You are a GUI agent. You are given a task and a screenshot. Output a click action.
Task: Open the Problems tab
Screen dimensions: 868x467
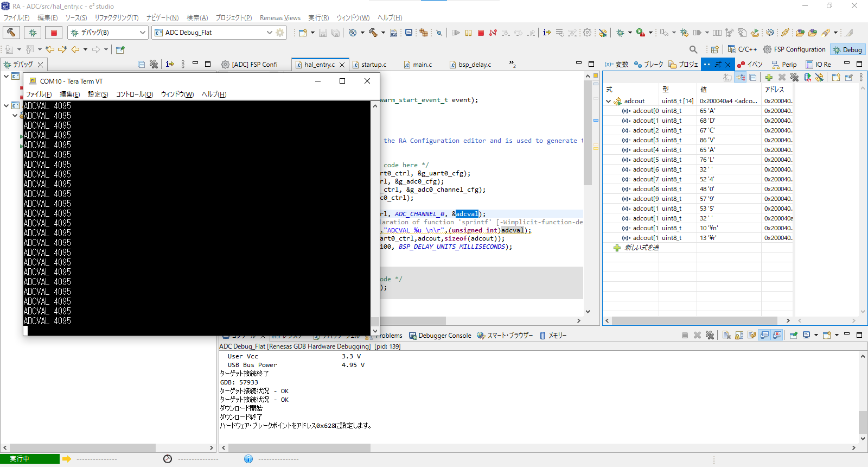[389, 336]
